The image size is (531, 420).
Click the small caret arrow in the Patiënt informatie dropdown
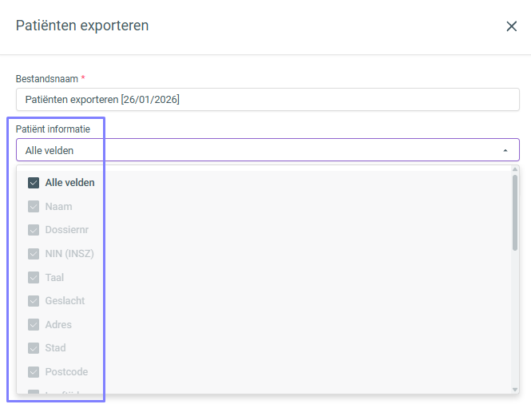[505, 150]
